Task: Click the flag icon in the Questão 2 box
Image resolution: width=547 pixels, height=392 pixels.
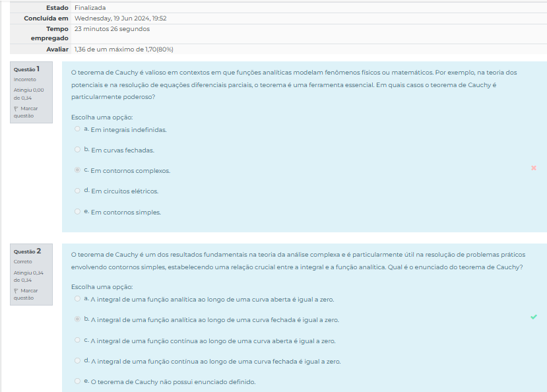Action: click(16, 291)
